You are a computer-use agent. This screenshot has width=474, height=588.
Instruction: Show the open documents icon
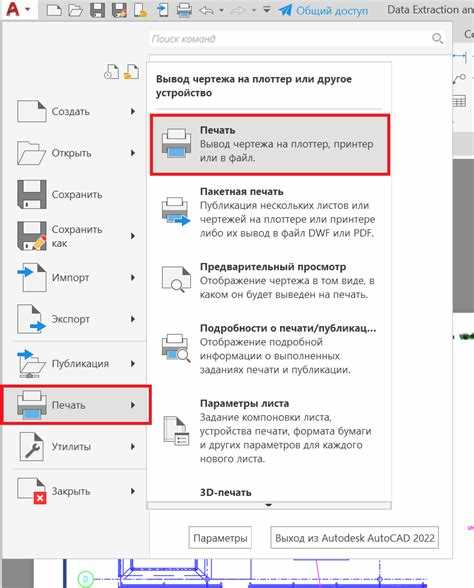click(x=132, y=72)
